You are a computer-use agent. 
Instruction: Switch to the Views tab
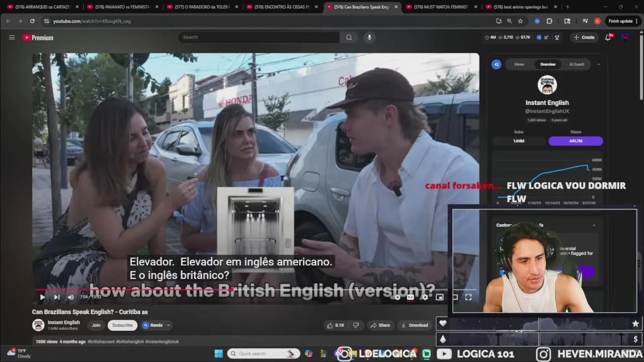[519, 64]
